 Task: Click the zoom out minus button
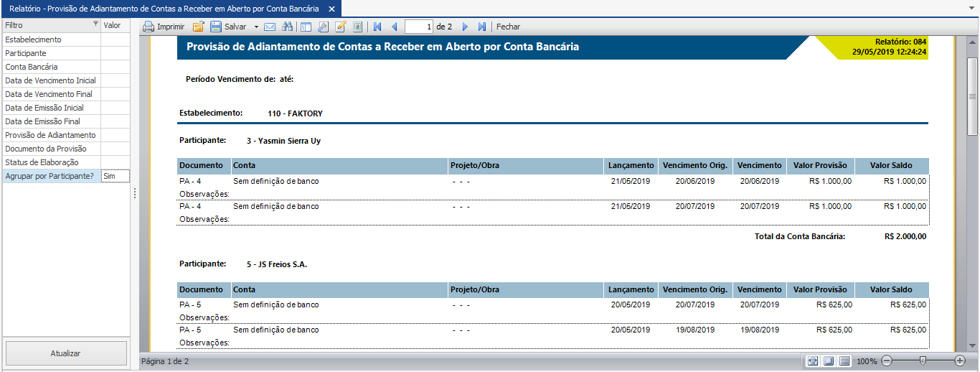887,361
